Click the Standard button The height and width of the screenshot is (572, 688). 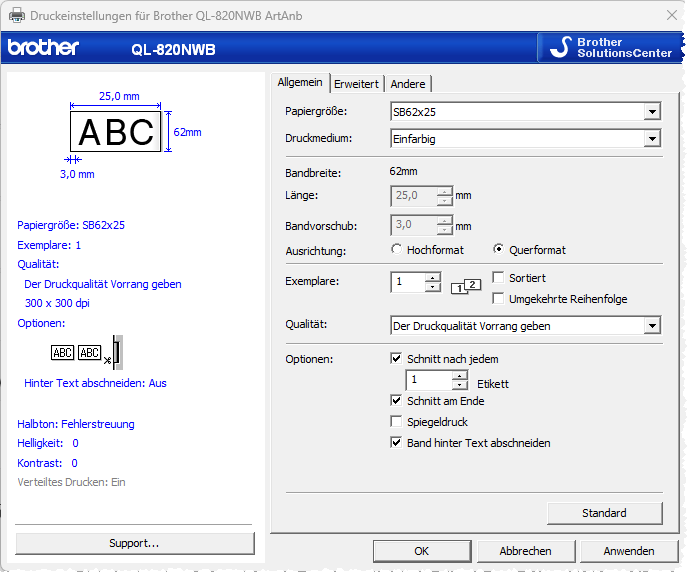click(x=605, y=513)
